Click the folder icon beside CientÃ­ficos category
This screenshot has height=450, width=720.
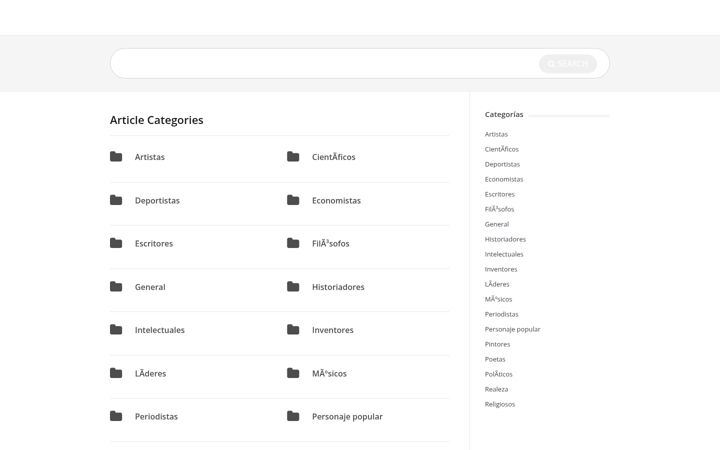293,157
